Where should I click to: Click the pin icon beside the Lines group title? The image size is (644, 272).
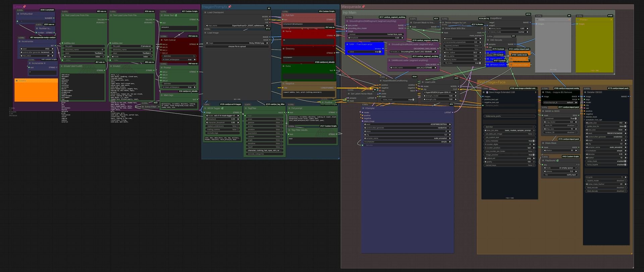(x=24, y=7)
